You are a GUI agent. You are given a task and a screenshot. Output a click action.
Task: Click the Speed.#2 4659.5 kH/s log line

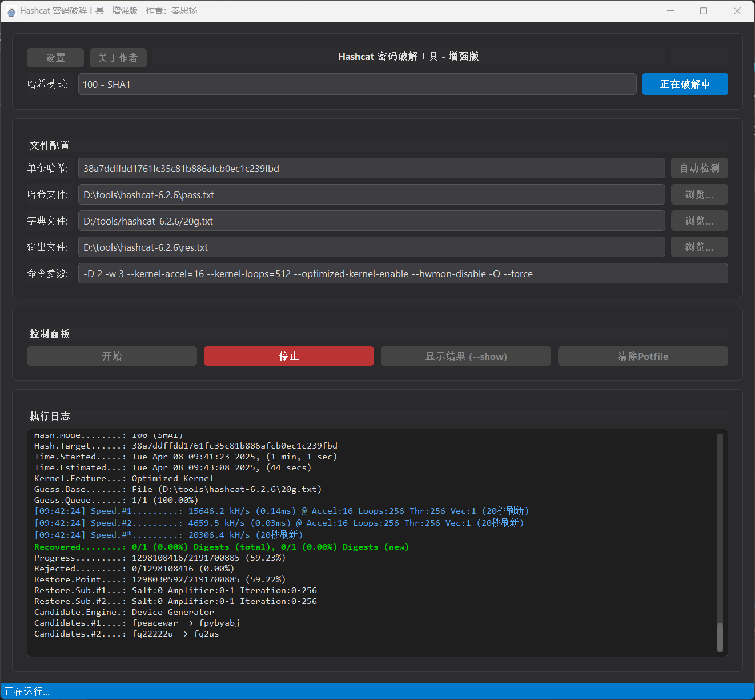(x=279, y=523)
